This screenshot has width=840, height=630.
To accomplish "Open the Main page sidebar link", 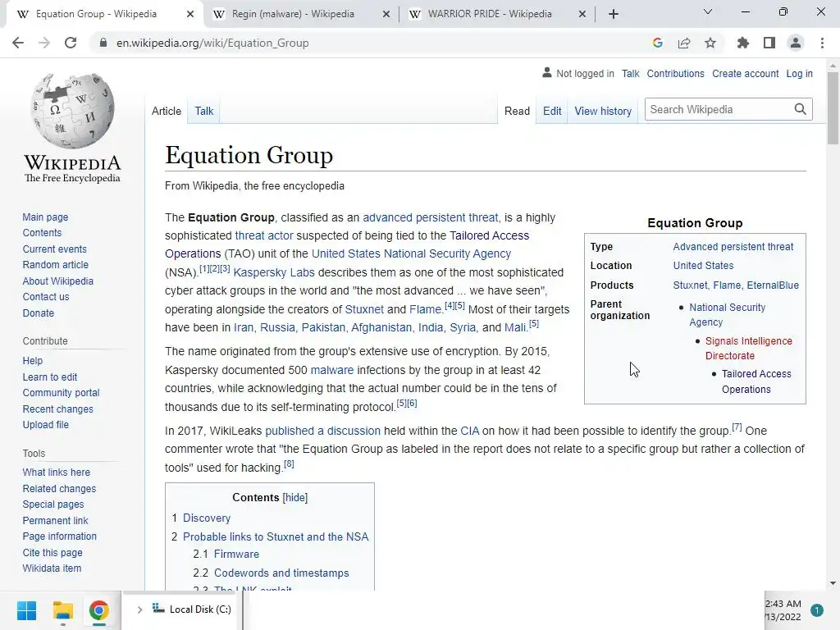I will coord(45,217).
